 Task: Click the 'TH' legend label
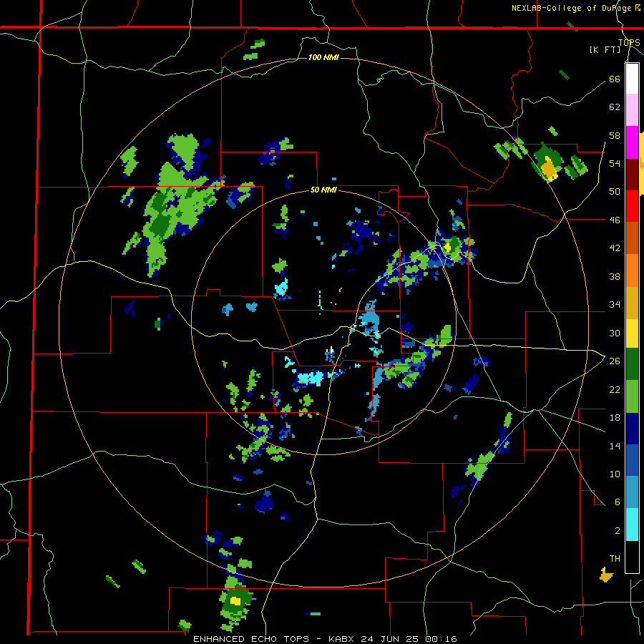pos(615,559)
